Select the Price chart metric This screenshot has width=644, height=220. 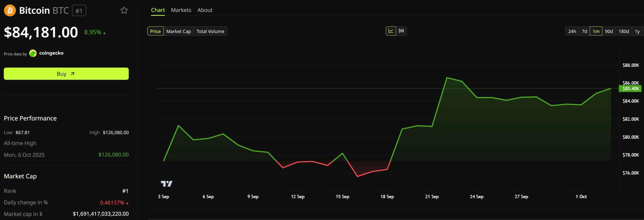155,31
